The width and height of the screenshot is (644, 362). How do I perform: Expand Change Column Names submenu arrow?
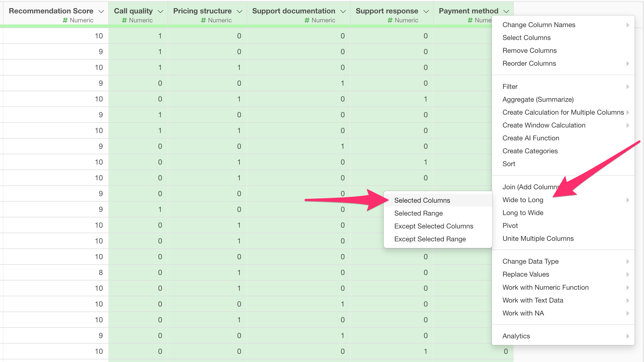click(627, 25)
